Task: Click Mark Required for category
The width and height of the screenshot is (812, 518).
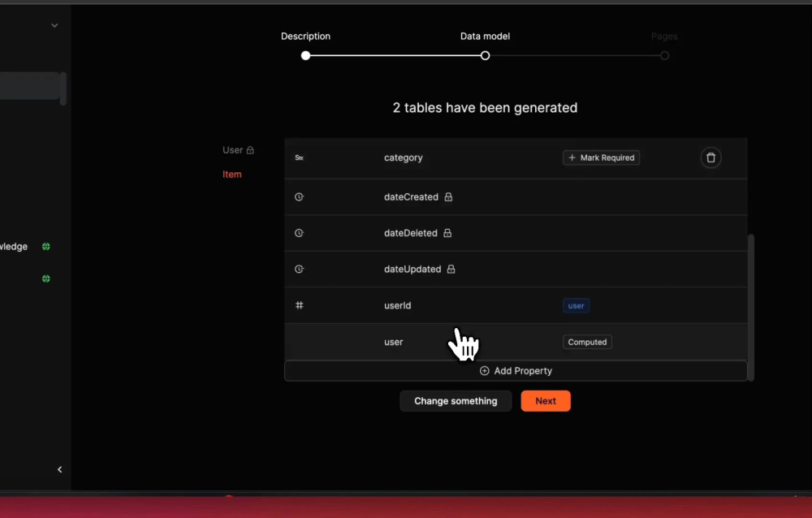Action: [601, 158]
